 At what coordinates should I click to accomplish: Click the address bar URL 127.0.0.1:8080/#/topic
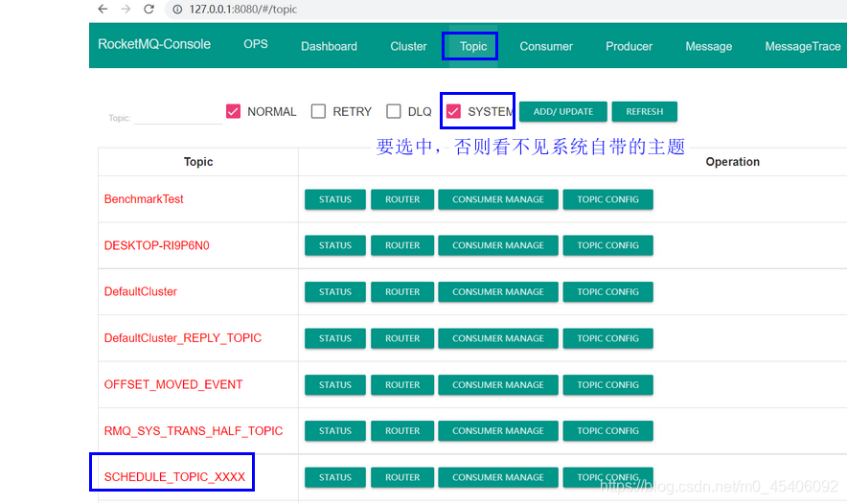[243, 10]
